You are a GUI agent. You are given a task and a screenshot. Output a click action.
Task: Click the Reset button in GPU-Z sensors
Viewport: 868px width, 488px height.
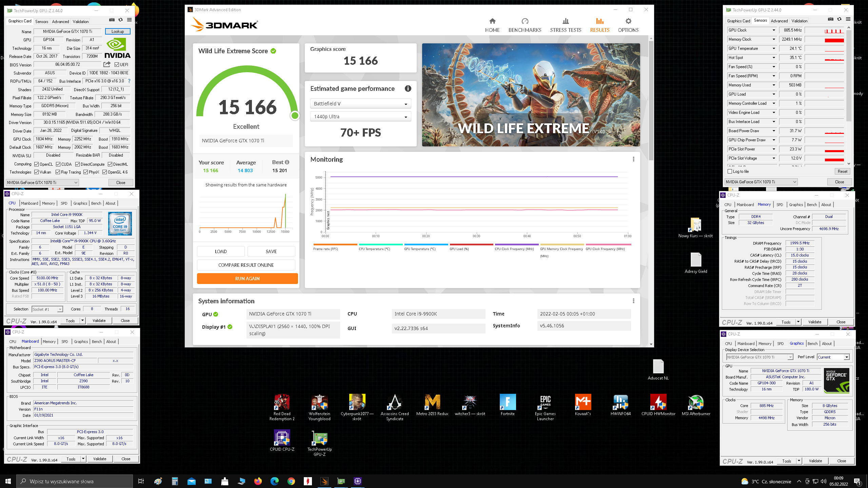pos(842,171)
